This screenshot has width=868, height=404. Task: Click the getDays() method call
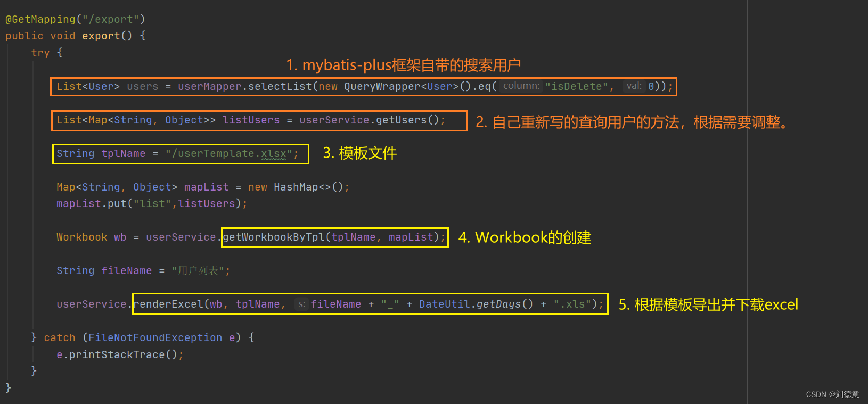point(504,304)
